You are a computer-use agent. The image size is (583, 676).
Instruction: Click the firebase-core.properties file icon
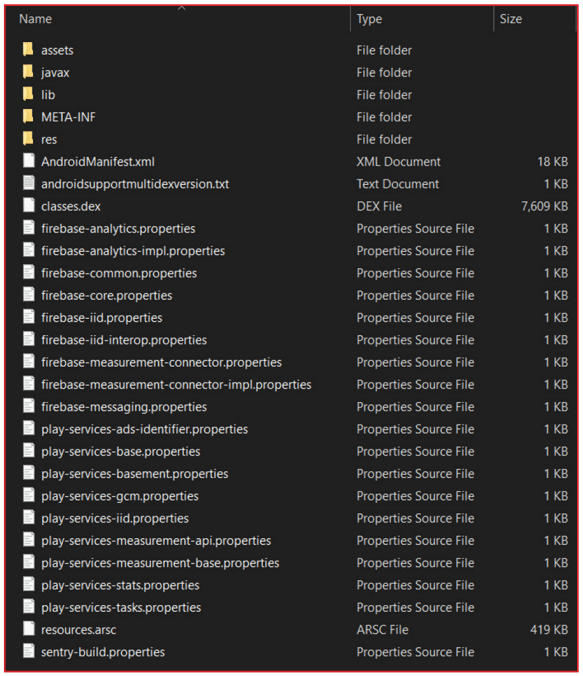pyautogui.click(x=28, y=294)
